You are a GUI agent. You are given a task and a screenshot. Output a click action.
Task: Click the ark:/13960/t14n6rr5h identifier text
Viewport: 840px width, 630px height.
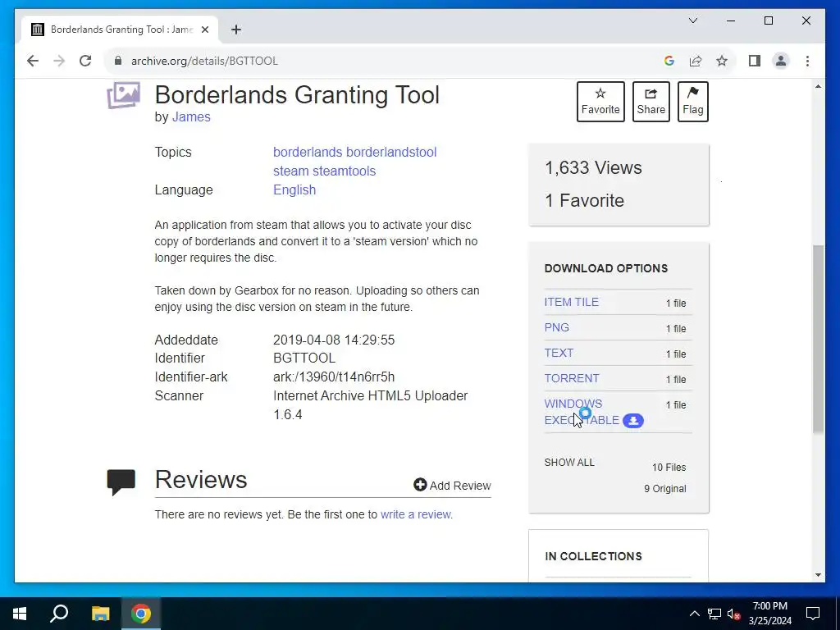pyautogui.click(x=334, y=377)
